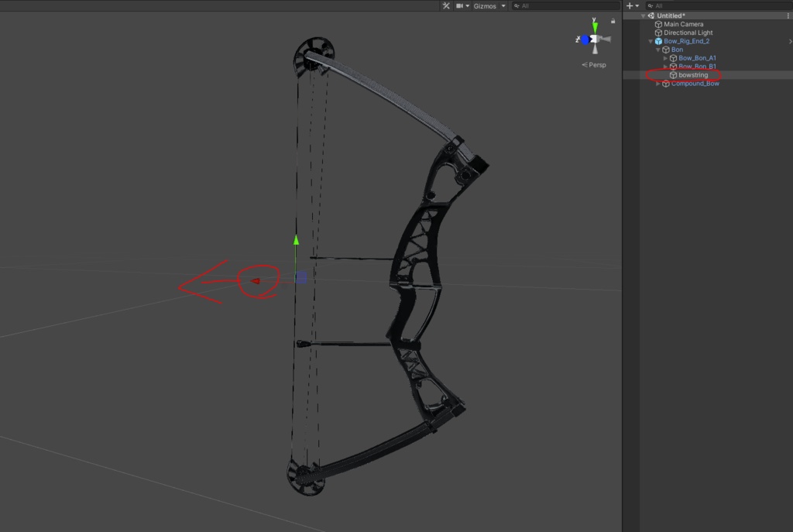Open the hierarchy create plus menu
Image resolution: width=793 pixels, height=532 pixels.
tap(629, 5)
